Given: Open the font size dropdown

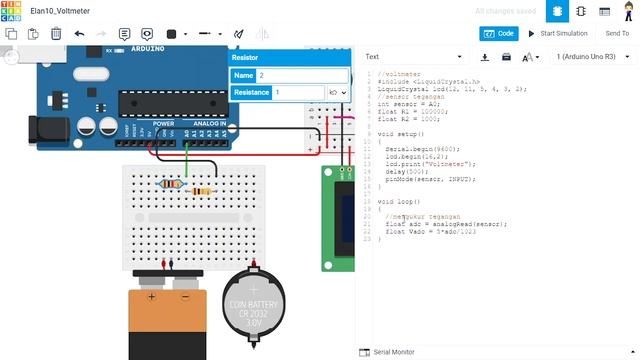Looking at the screenshot, I should click(531, 57).
